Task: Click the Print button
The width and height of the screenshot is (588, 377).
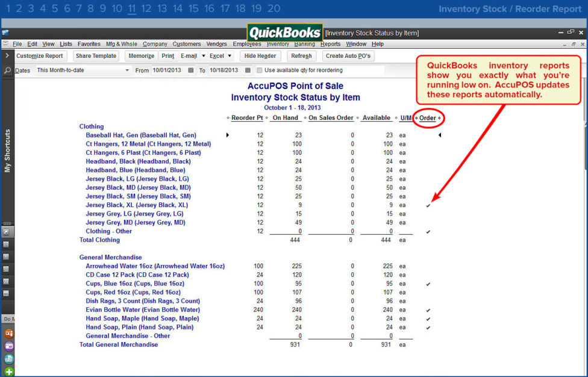Action: [x=167, y=56]
